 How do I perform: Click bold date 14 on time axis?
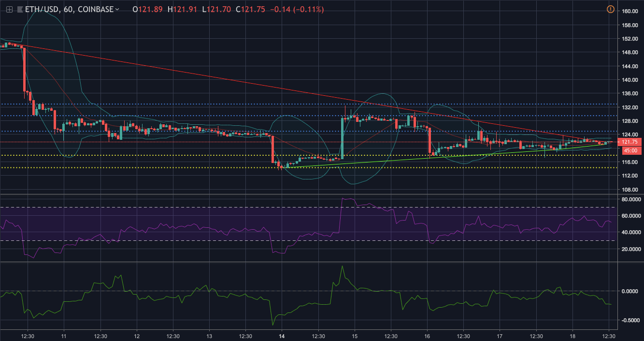282,336
